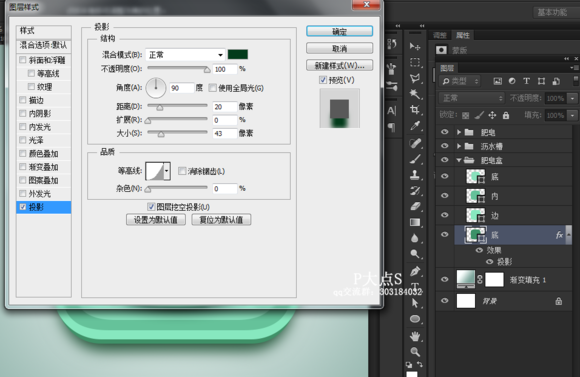Click the lock all padlock icon
Image resolution: width=580 pixels, height=377 pixels.
(506, 115)
